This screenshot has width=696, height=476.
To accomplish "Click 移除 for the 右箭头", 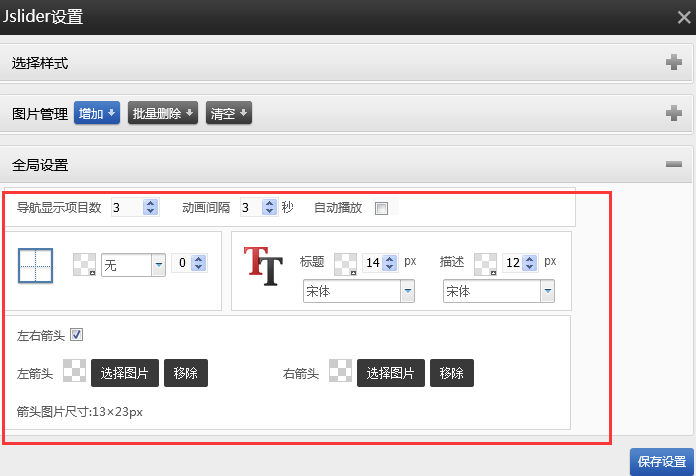I will [452, 373].
